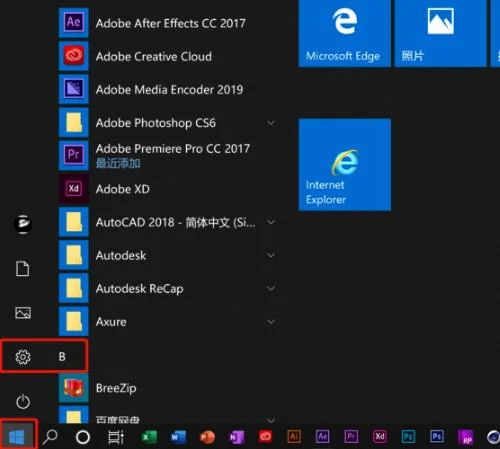Open Settings gear in Start sidebar
The width and height of the screenshot is (500, 449).
pyautogui.click(x=23, y=357)
